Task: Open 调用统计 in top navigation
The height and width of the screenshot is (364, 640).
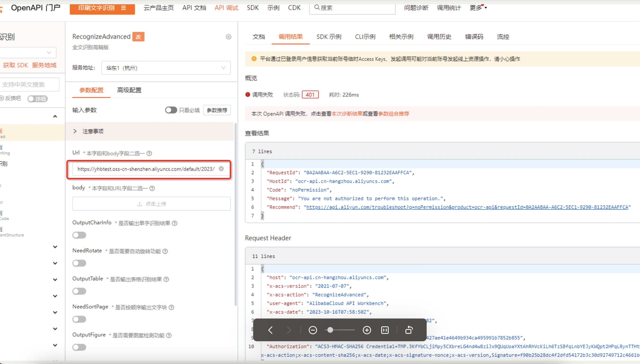Action: click(449, 8)
